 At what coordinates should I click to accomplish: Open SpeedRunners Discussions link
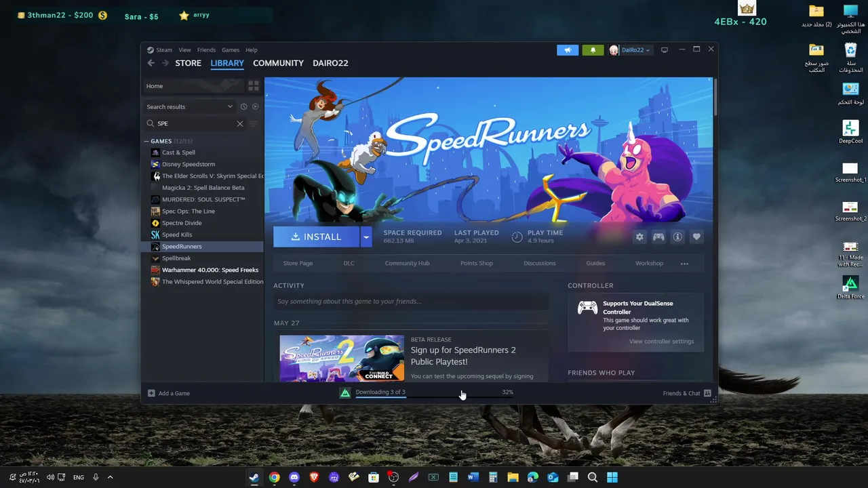[540, 264]
